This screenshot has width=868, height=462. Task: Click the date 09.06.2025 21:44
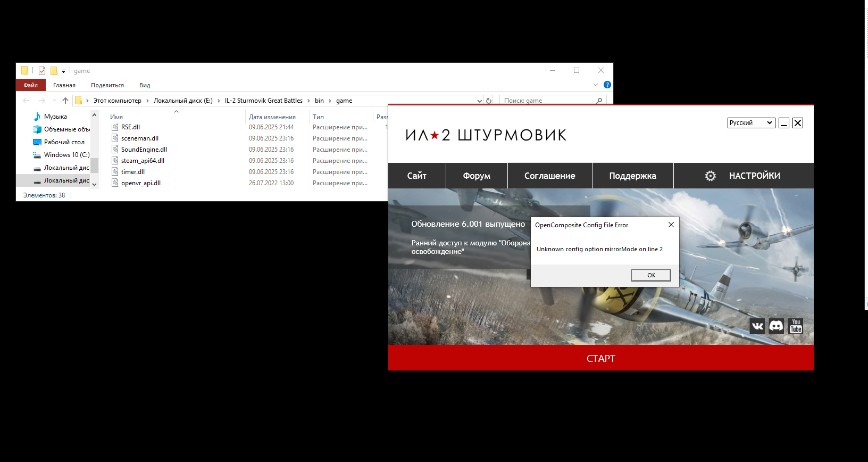[271, 127]
